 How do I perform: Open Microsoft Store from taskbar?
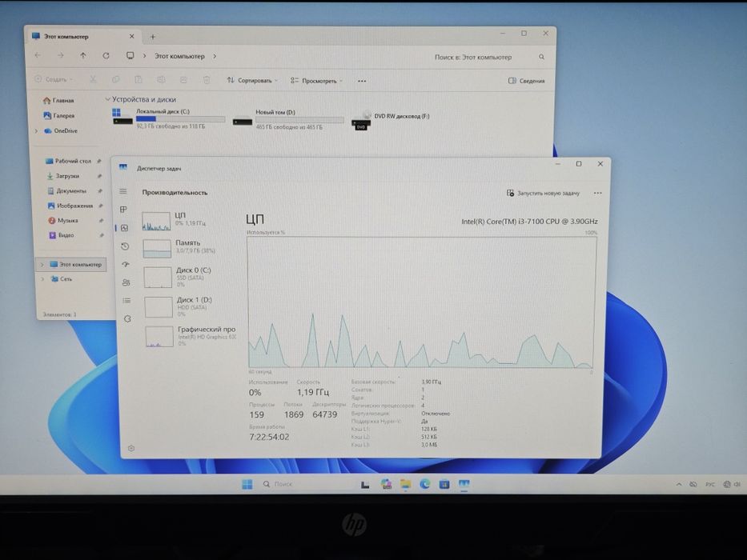click(x=444, y=484)
